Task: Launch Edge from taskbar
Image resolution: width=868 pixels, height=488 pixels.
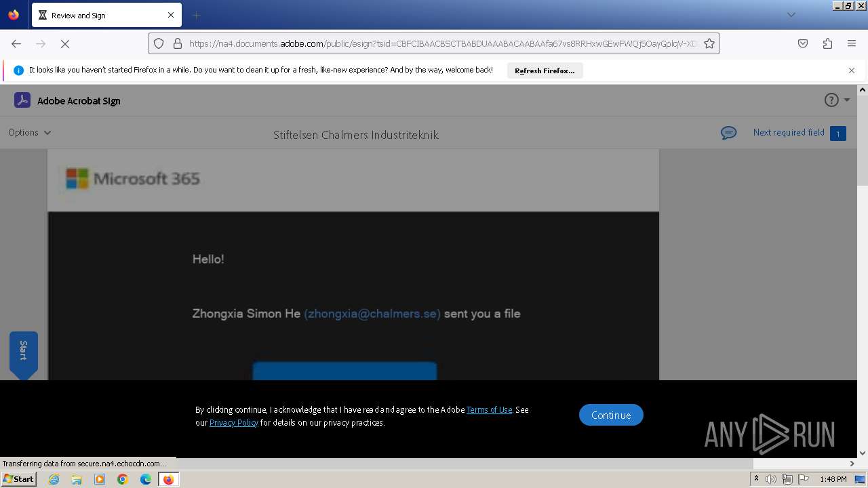Action: click(x=146, y=479)
